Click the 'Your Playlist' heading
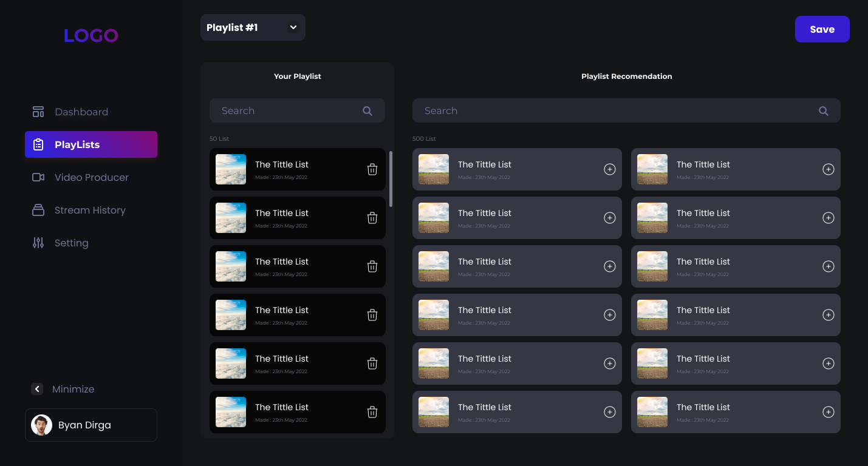 tap(298, 76)
